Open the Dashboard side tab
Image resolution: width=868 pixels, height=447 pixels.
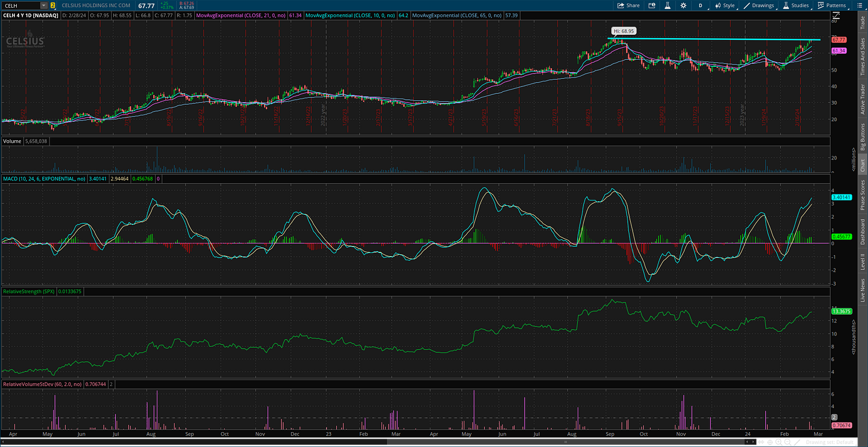(x=861, y=232)
